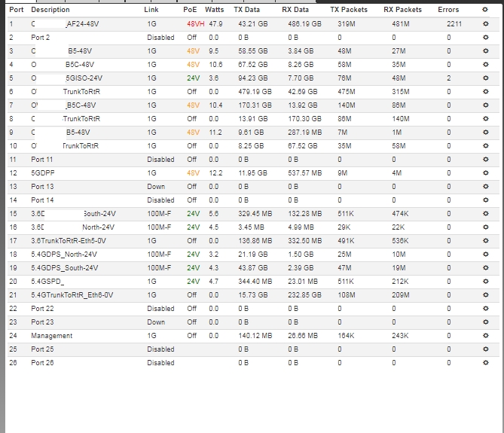This screenshot has width=504, height=433.
Task: Click the PoE column header
Action: pyautogui.click(x=191, y=11)
